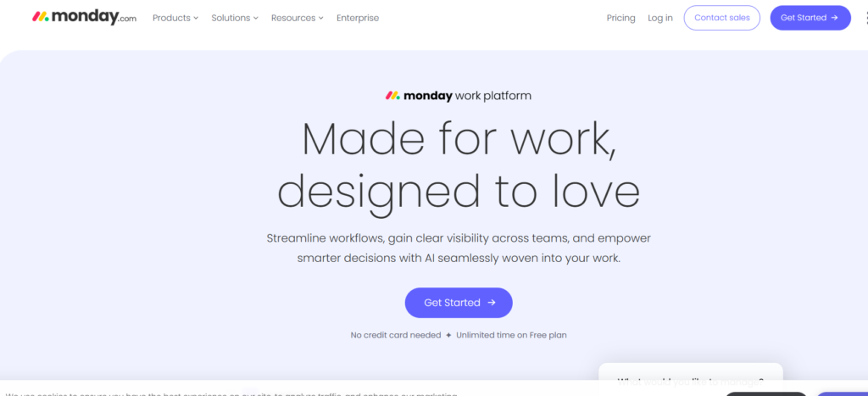Open the vertical dots menu at header's right edge
The height and width of the screenshot is (396, 868).
[864, 18]
